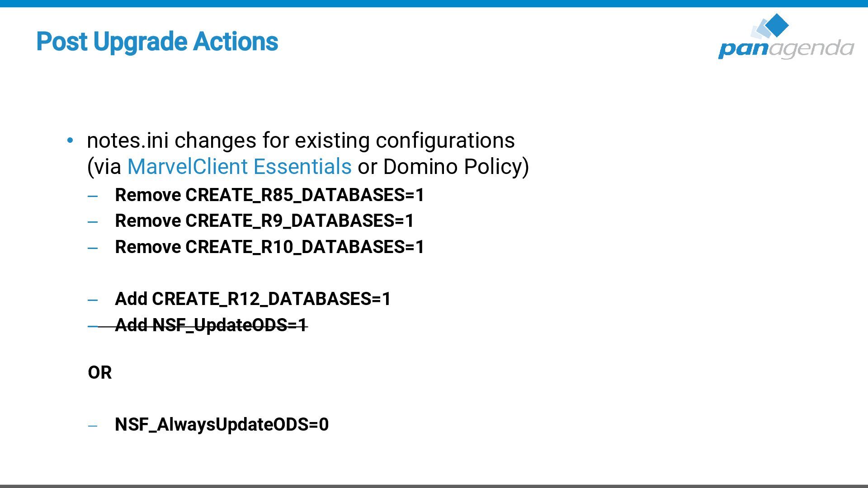Click the dash before Remove CREATE_R85_DATABASES
This screenshot has width=868, height=488.
(93, 196)
